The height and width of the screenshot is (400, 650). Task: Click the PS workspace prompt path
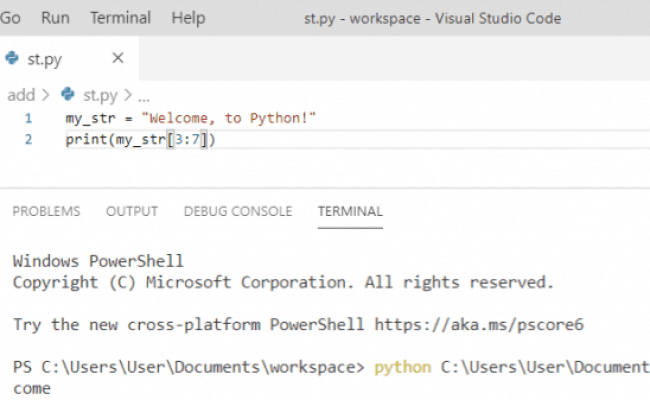point(189,367)
